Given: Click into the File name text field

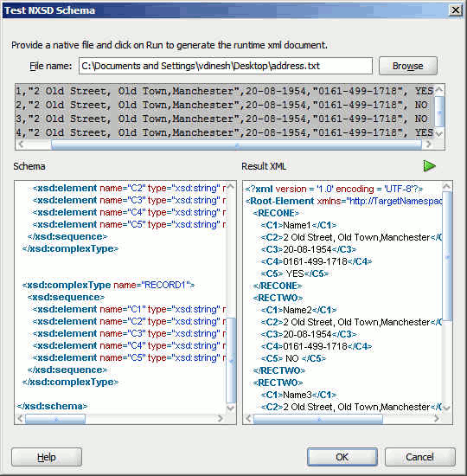Looking at the screenshot, I should coord(226,66).
